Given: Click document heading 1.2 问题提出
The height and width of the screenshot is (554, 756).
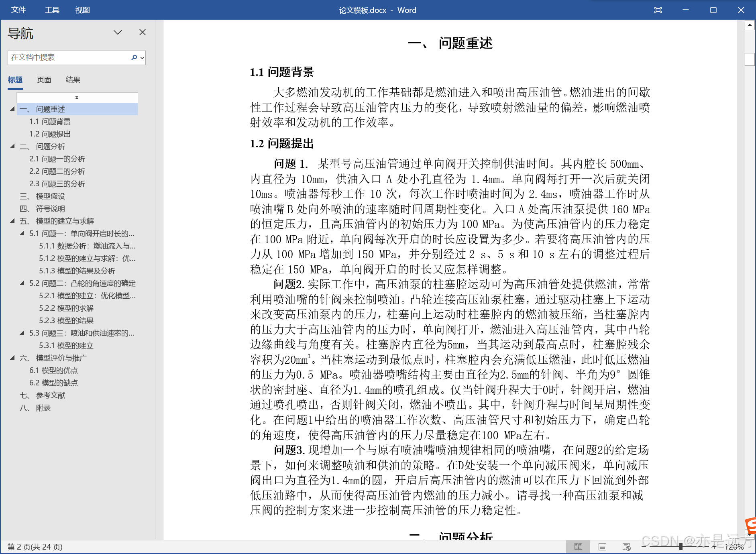Looking at the screenshot, I should [x=281, y=143].
